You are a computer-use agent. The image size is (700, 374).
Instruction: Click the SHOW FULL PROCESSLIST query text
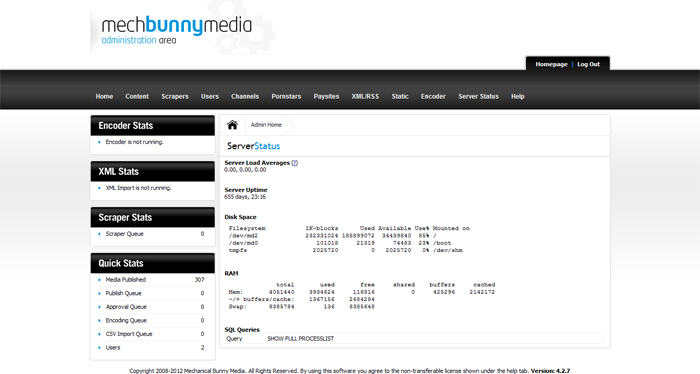tap(300, 339)
